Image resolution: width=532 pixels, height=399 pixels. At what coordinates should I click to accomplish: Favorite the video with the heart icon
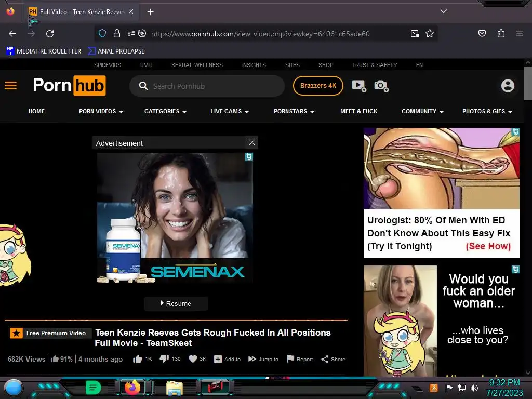(x=193, y=359)
